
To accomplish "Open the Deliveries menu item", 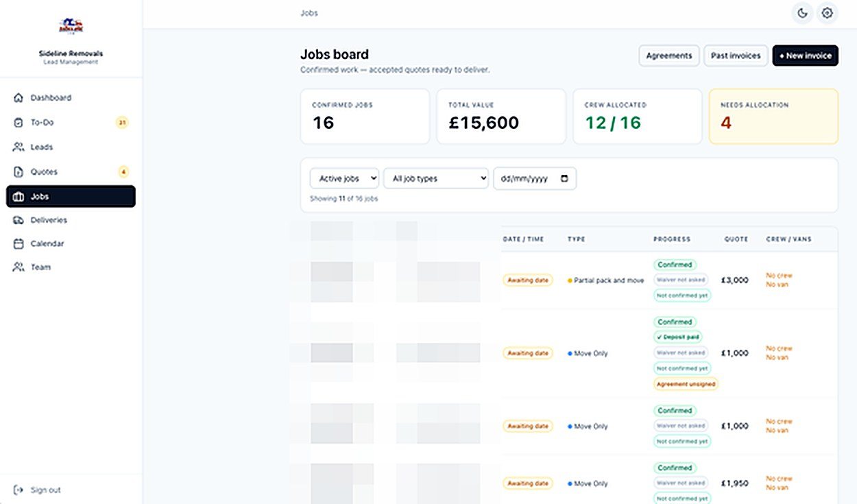I will pos(71,220).
